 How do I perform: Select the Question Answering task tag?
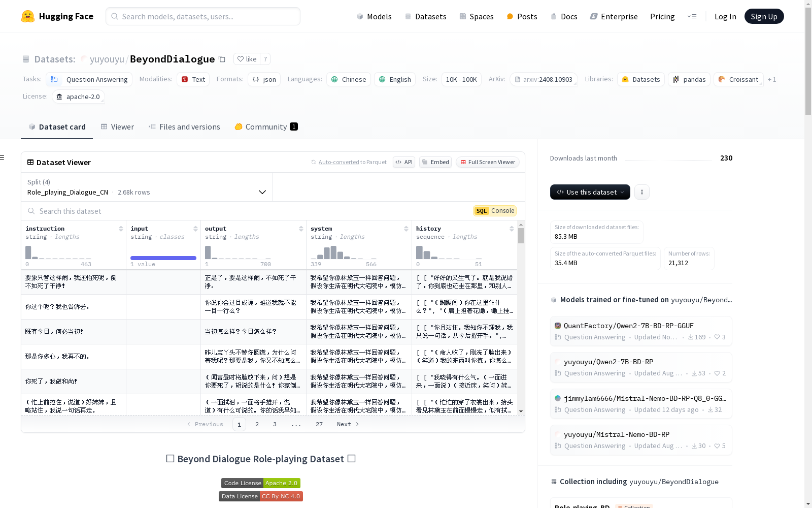(89, 79)
